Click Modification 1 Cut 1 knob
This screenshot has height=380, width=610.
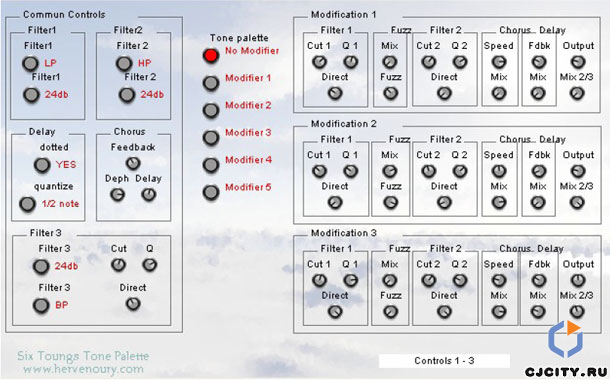click(x=319, y=62)
